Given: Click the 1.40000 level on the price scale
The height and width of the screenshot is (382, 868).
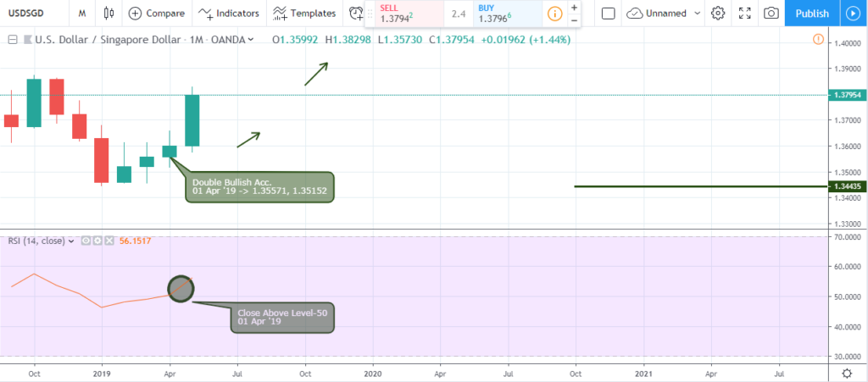Looking at the screenshot, I should pyautogui.click(x=847, y=44).
